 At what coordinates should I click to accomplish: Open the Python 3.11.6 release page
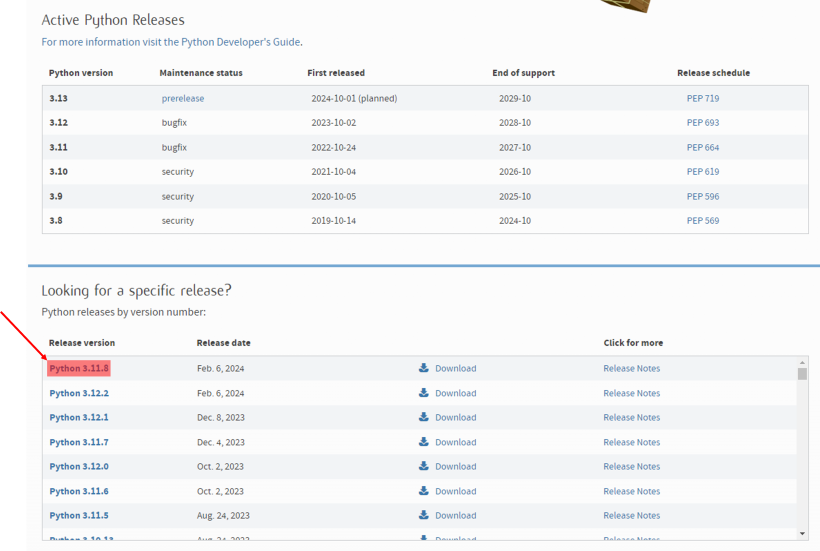79,491
